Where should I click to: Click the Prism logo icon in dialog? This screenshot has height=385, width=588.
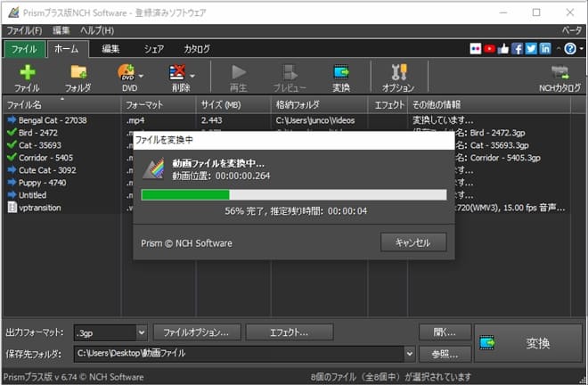(153, 168)
